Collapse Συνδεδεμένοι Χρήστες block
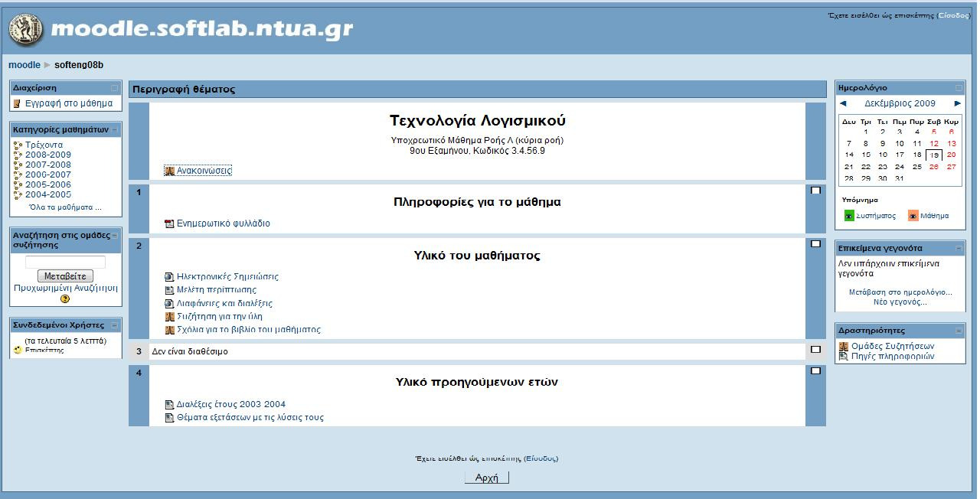 pos(115,325)
